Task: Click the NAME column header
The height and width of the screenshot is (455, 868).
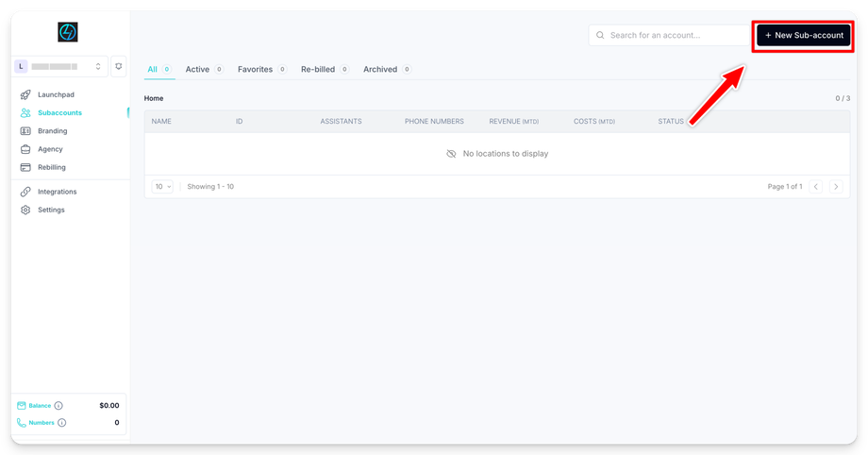Action: (161, 122)
